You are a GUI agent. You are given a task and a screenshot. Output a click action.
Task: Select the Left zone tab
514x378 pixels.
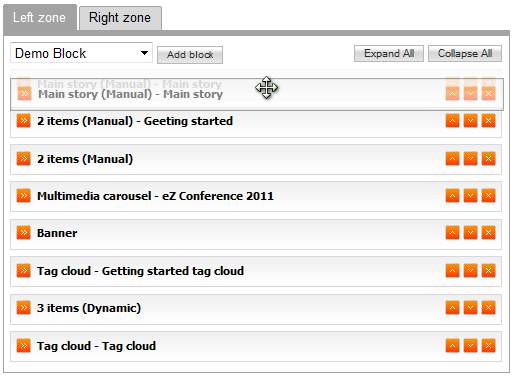point(40,18)
